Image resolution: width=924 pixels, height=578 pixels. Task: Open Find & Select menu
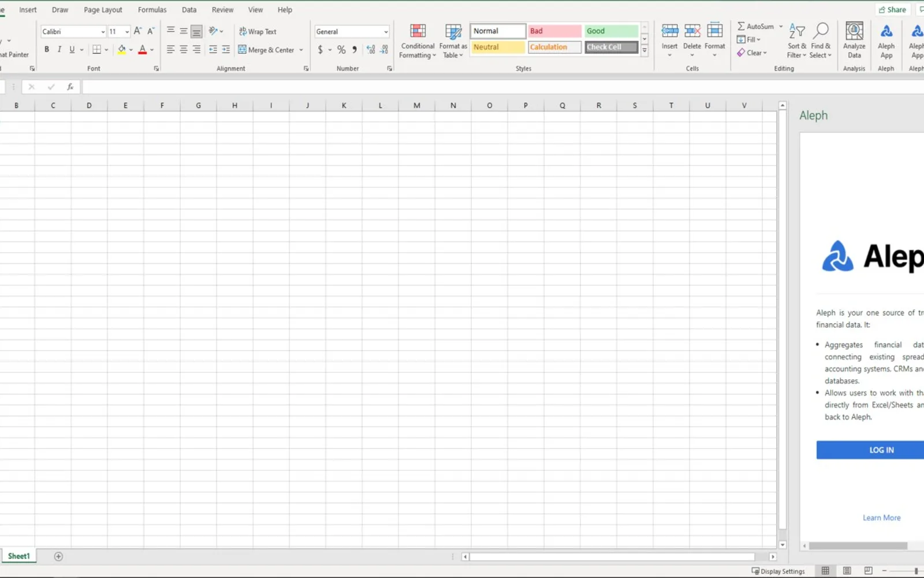click(x=821, y=41)
